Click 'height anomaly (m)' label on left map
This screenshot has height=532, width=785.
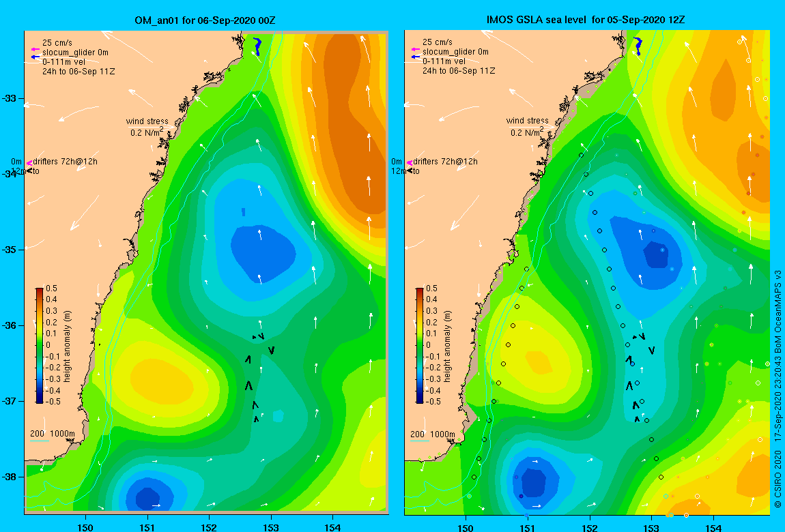pos(68,346)
